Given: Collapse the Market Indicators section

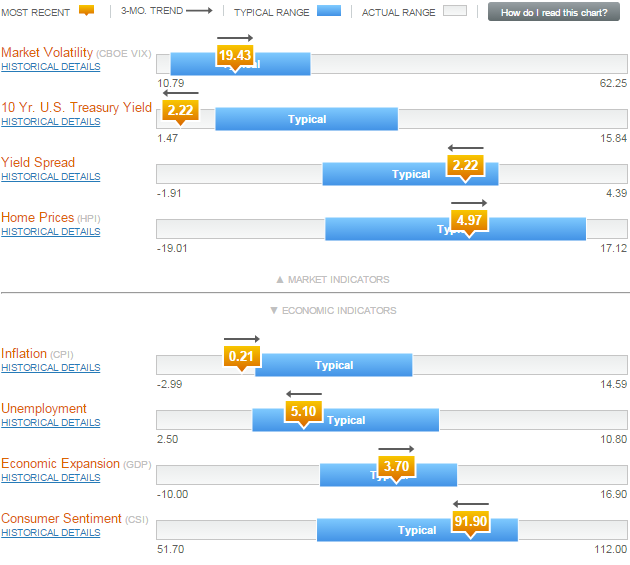Looking at the screenshot, I should click(x=332, y=280).
